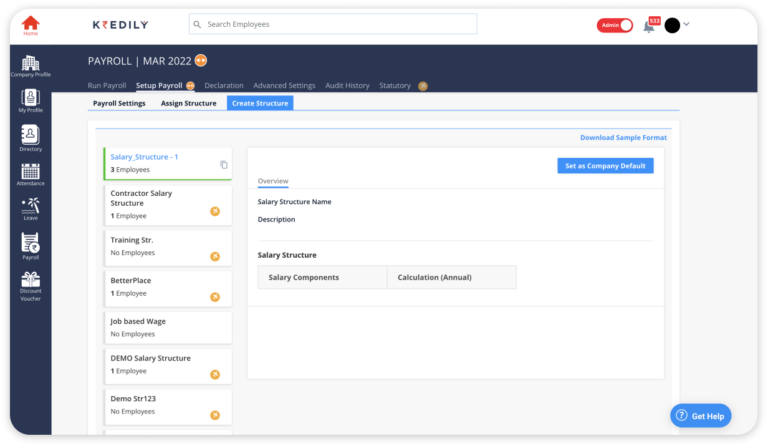Open Payroll sidebar icon
Viewport: 768px width, 446px height.
pos(30,246)
